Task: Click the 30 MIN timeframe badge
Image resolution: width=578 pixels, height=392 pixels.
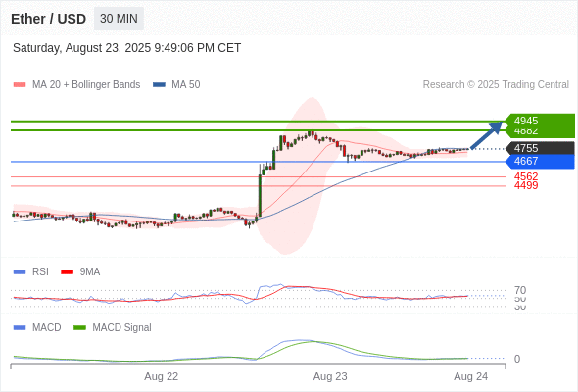Action: pyautogui.click(x=119, y=19)
